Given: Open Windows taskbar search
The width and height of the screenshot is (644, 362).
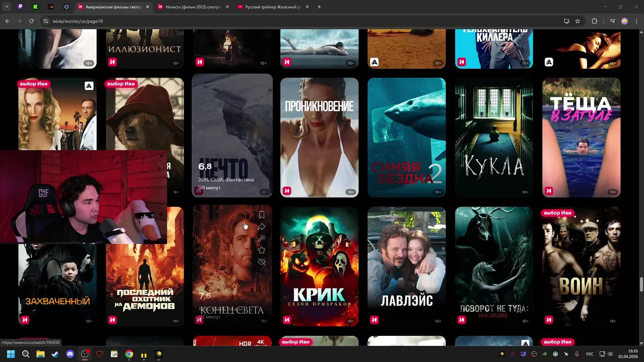Looking at the screenshot, I should pyautogui.click(x=26, y=354).
